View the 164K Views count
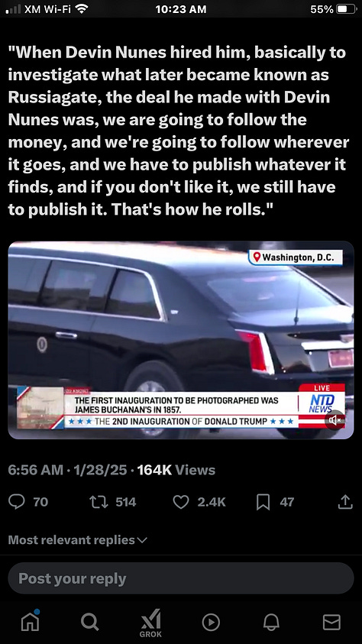 pos(176,470)
